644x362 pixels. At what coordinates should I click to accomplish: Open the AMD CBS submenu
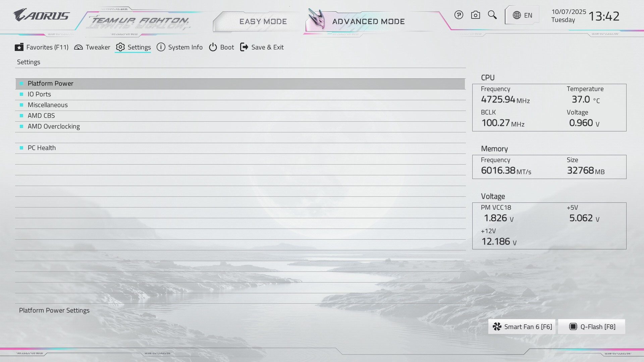41,116
